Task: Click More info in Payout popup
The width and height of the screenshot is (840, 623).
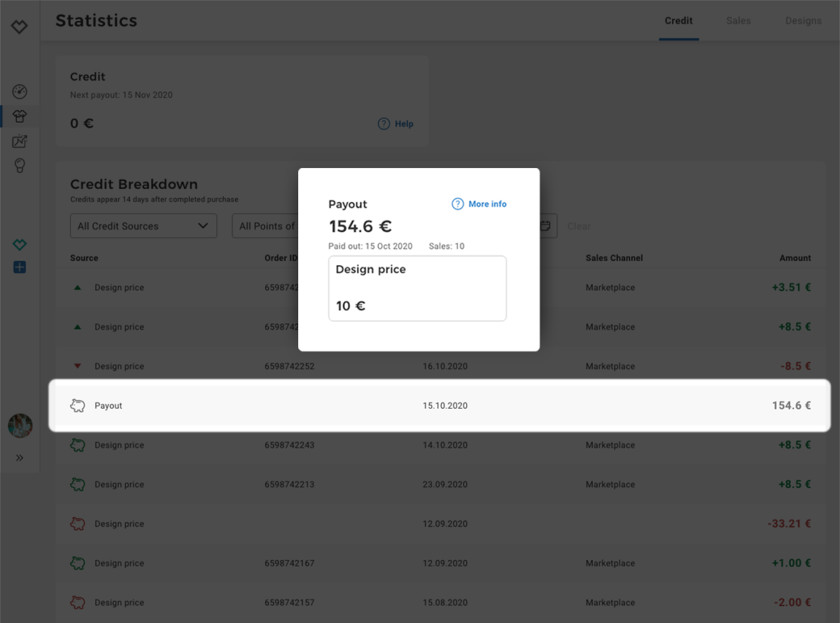Action: [479, 204]
